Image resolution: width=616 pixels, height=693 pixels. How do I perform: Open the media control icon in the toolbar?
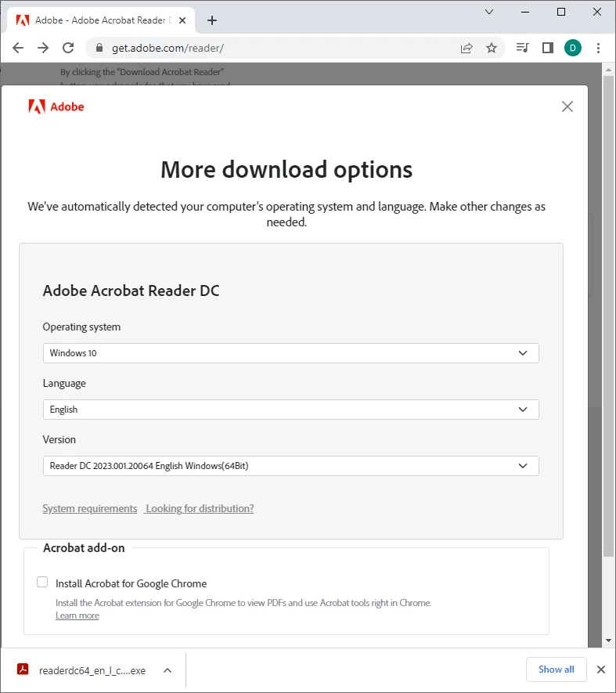pyautogui.click(x=522, y=48)
